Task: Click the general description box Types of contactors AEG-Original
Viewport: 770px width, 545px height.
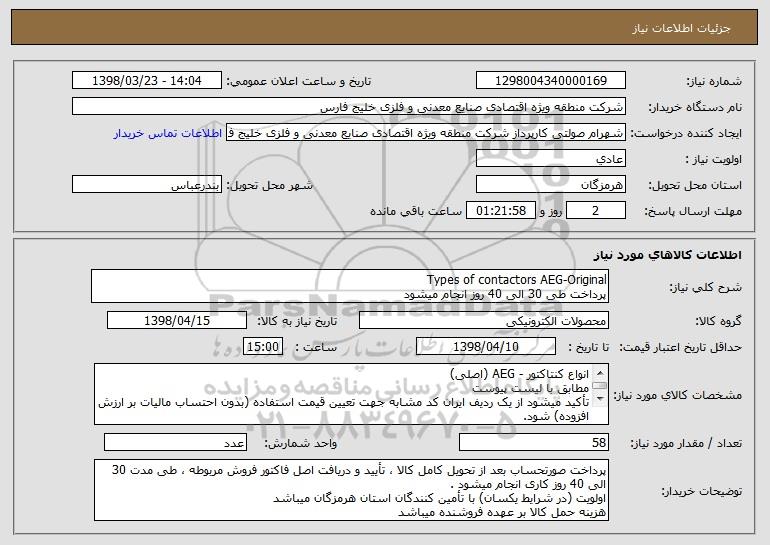Action: coord(350,286)
